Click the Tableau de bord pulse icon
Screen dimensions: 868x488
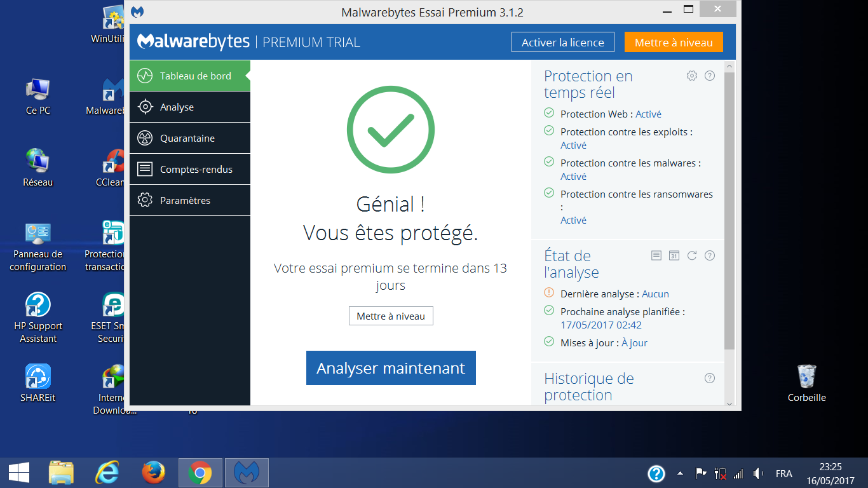coord(145,76)
